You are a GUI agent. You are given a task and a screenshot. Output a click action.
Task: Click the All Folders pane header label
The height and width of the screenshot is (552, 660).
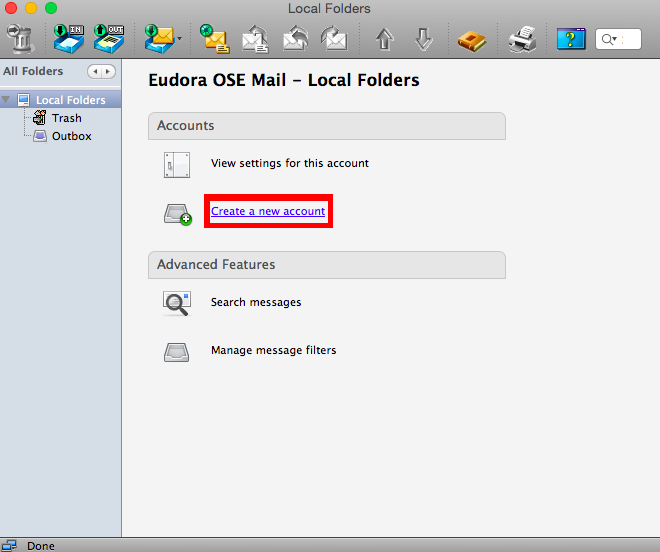tap(33, 71)
